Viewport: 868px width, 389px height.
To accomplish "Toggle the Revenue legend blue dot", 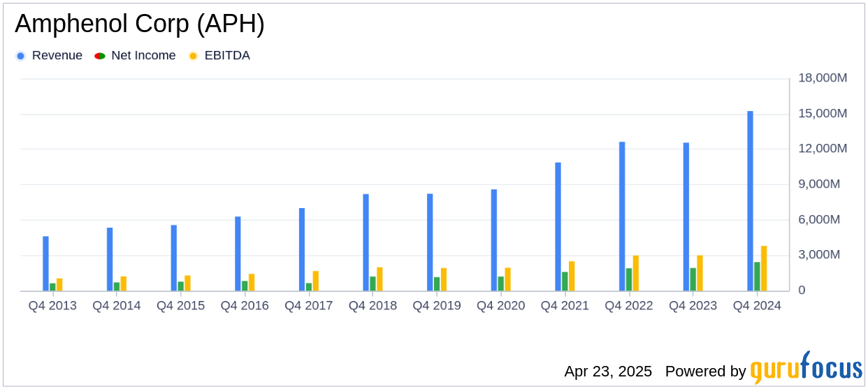I will (x=21, y=56).
